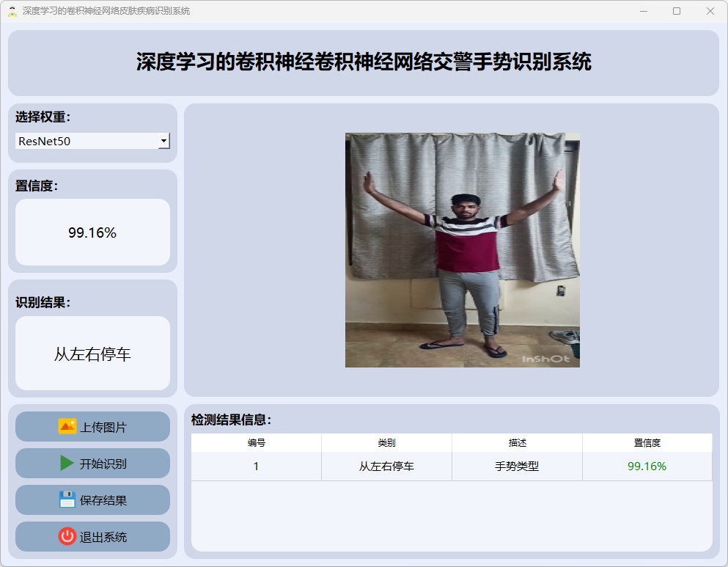This screenshot has height=567, width=728.
Task: Select the 置信度 table column header
Action: point(647,442)
